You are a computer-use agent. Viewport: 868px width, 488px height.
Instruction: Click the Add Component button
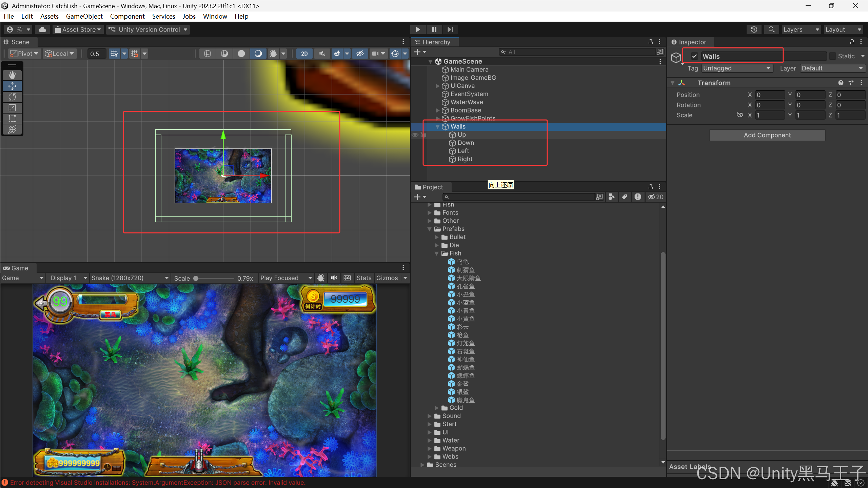[767, 135]
